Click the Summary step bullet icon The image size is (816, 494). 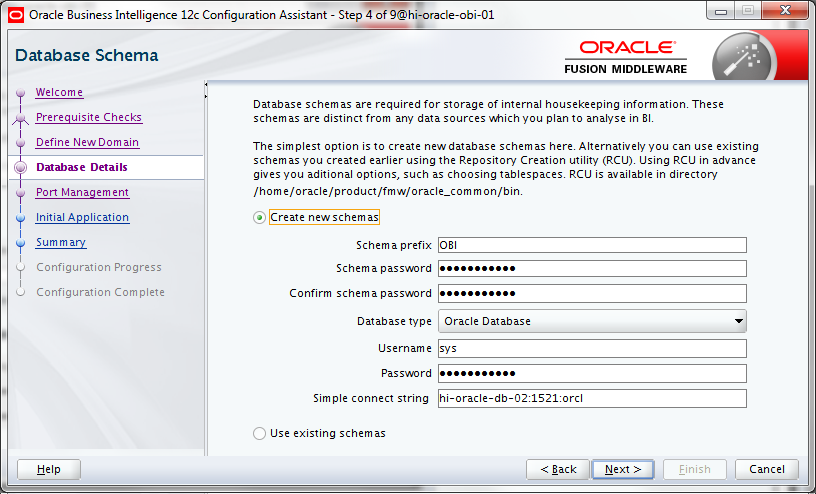[x=19, y=243]
